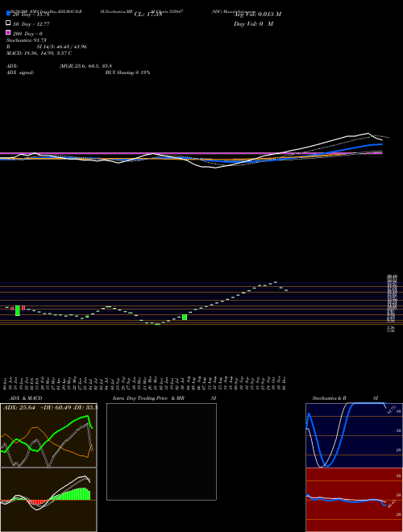The height and width of the screenshot is (532, 403).
Task: Click the 'ADX signal:' label
Action: tap(20, 73)
